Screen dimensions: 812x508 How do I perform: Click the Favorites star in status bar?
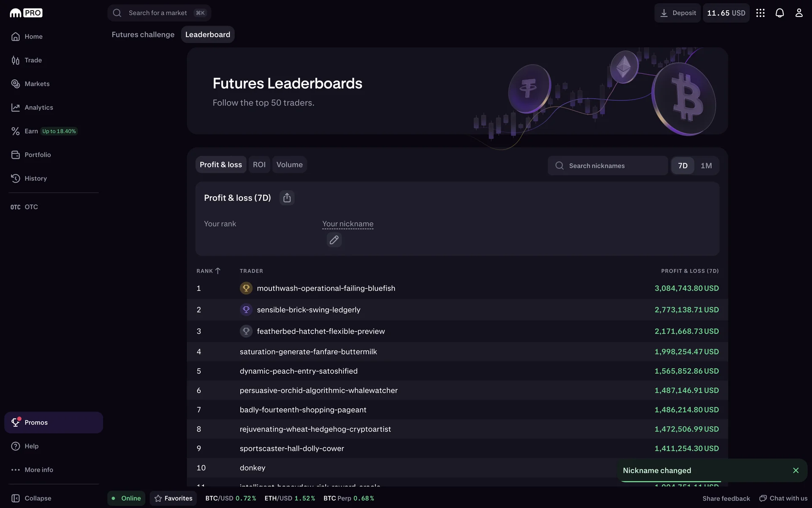(x=173, y=498)
